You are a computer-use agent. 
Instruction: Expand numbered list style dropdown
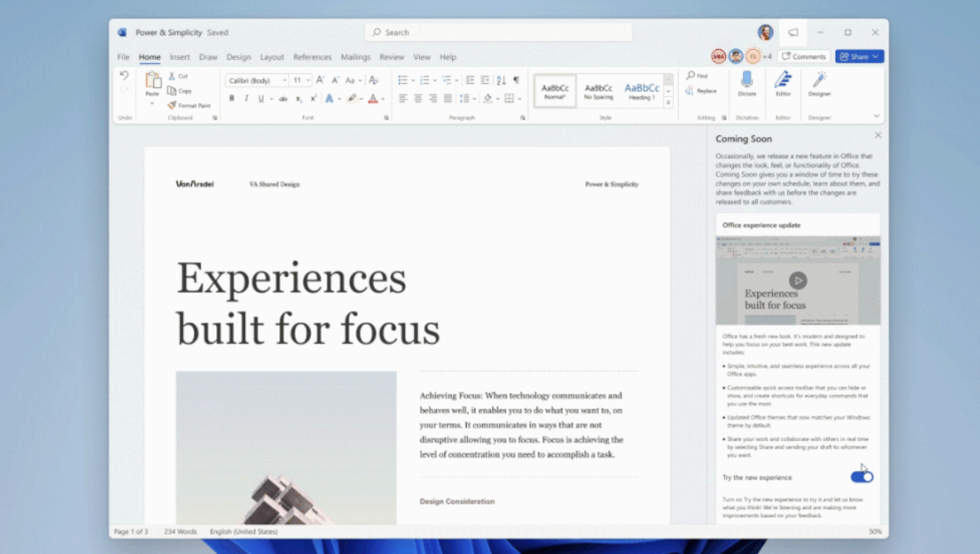coord(435,81)
